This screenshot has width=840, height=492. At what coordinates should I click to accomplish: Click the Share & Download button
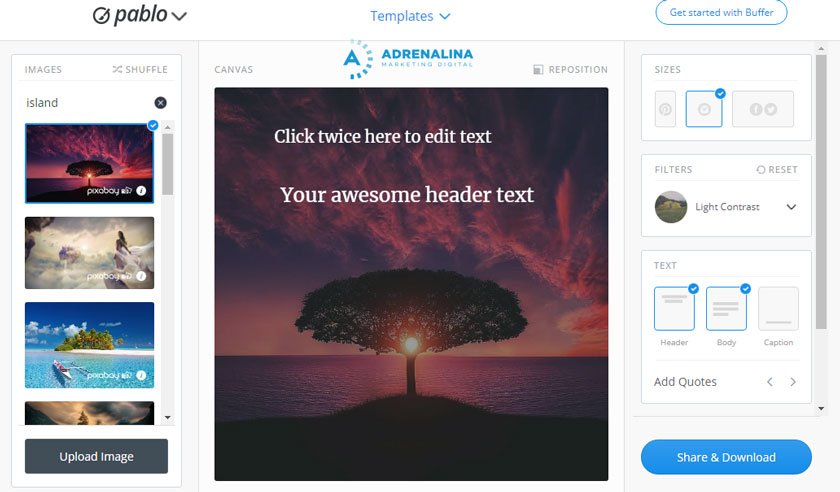726,457
